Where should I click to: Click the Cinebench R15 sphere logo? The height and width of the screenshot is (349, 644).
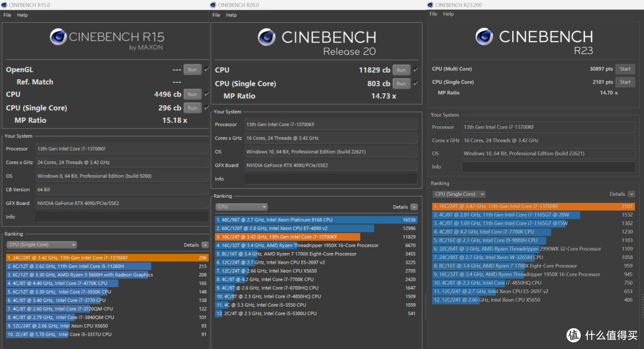[x=58, y=37]
